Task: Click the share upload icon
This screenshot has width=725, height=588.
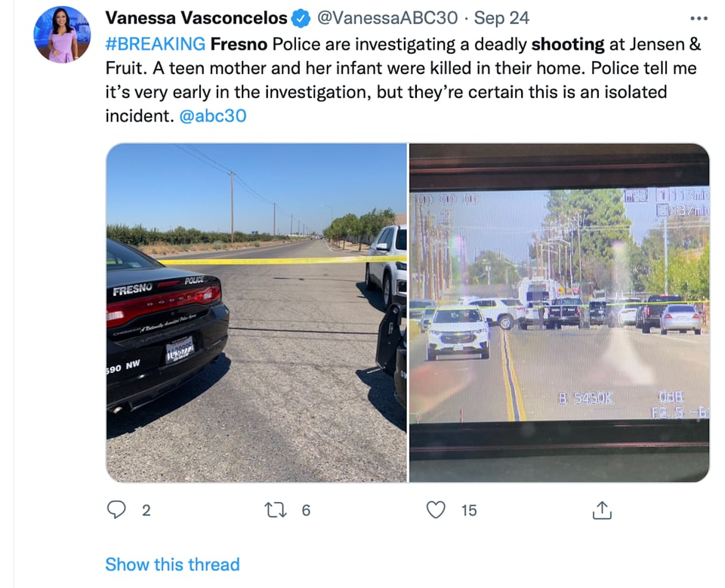Action: (602, 510)
